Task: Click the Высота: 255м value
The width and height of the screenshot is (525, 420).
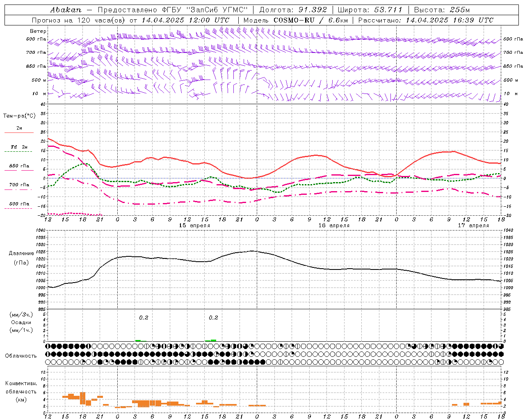Action: (x=442, y=10)
